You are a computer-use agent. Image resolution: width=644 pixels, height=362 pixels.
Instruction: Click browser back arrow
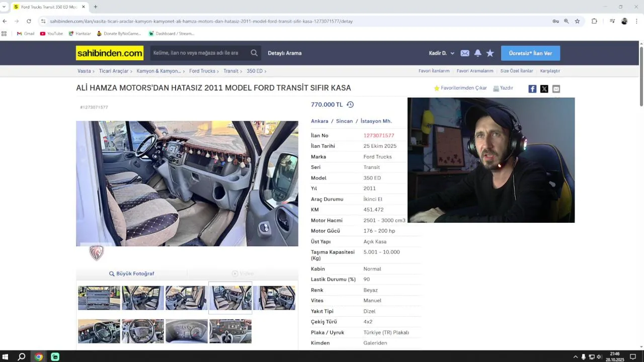pos(5,21)
